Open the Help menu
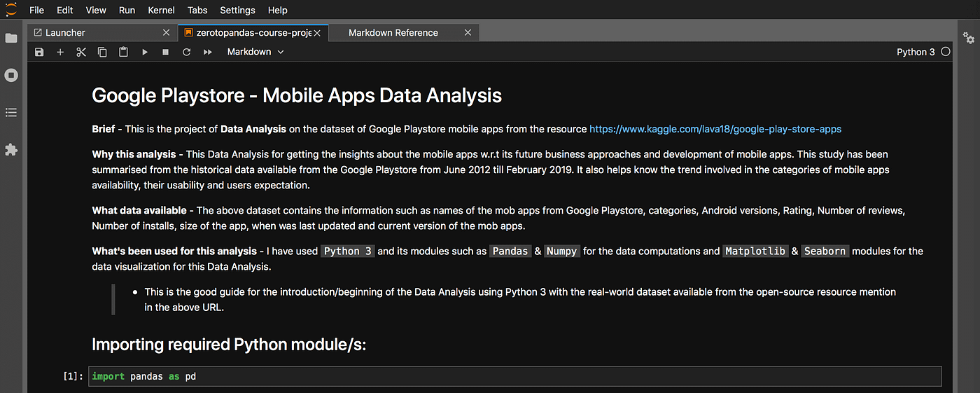 [278, 10]
